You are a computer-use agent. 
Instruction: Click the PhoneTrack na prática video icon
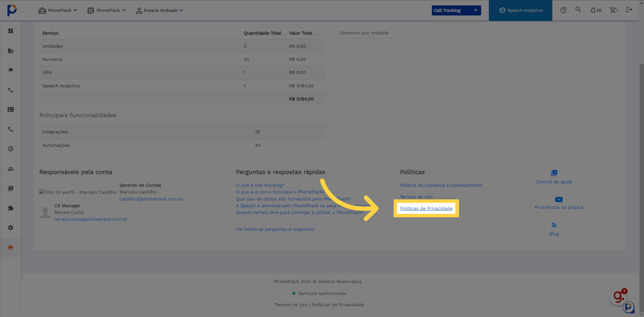click(559, 199)
